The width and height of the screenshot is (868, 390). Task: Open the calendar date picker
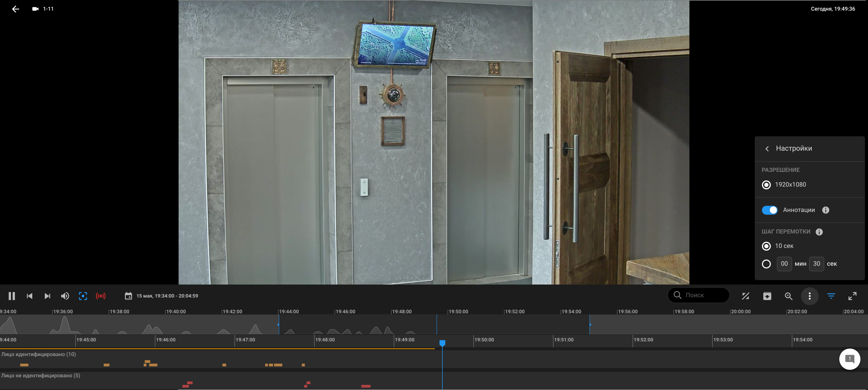pos(128,296)
